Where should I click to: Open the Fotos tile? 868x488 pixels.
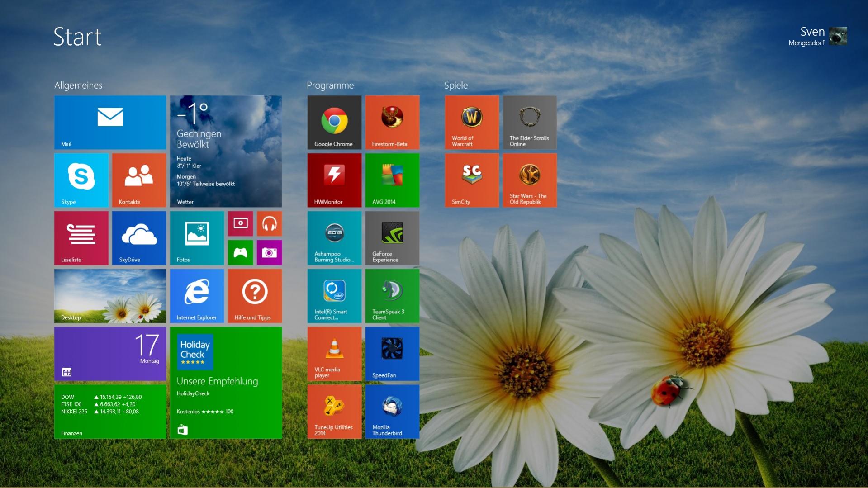pyautogui.click(x=197, y=238)
